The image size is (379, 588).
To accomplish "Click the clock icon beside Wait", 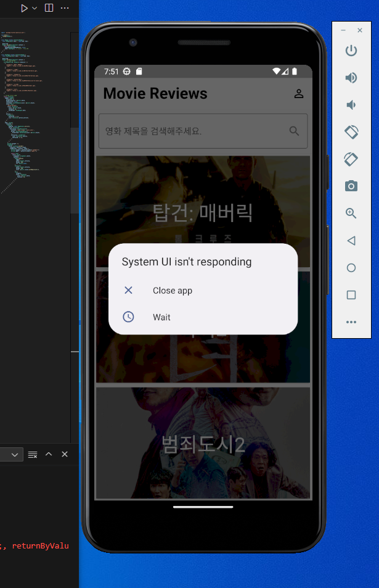I will coord(128,317).
